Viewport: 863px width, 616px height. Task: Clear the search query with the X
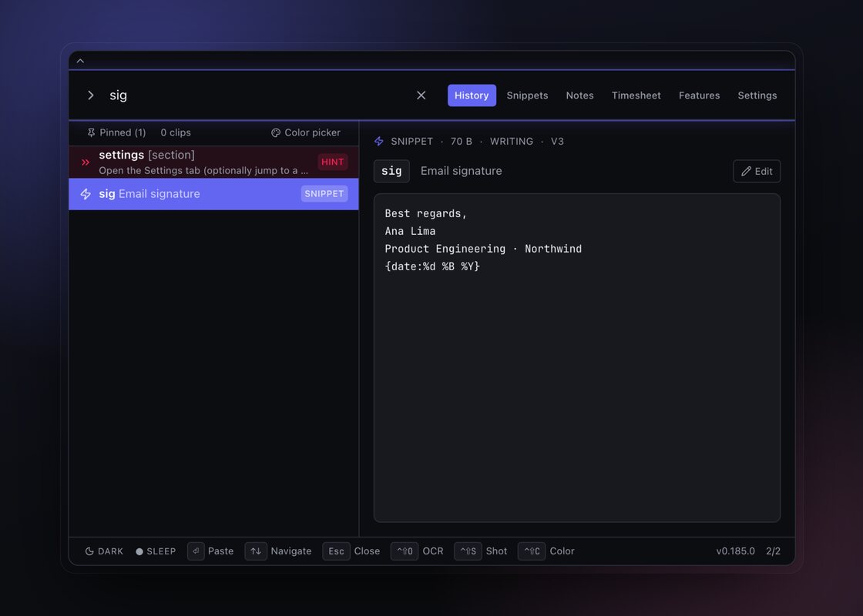[421, 95]
